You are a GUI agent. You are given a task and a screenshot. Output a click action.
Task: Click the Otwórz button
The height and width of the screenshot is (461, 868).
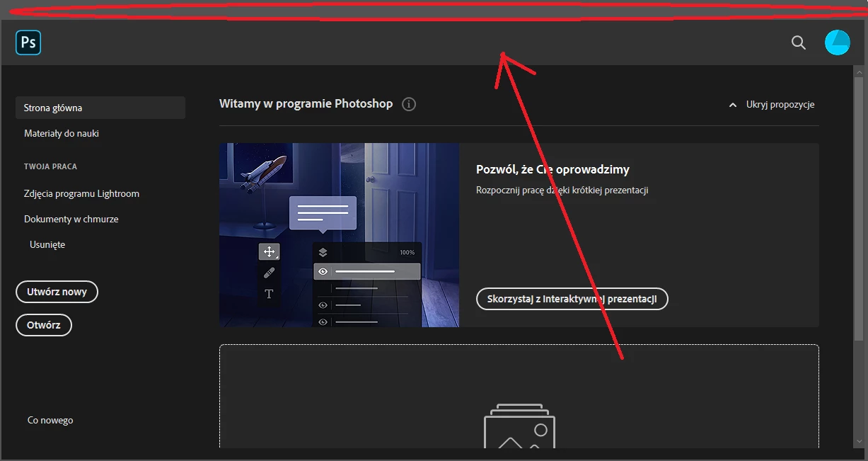[44, 325]
